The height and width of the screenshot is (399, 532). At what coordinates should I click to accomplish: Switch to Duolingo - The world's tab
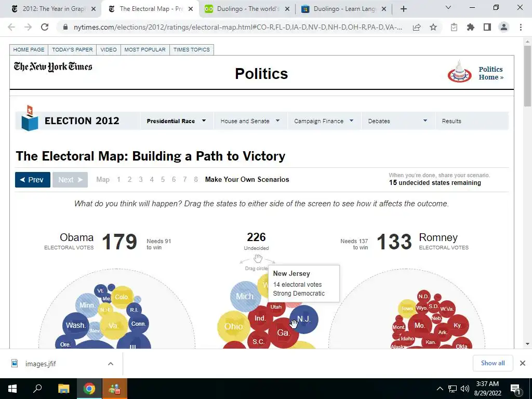(247, 9)
